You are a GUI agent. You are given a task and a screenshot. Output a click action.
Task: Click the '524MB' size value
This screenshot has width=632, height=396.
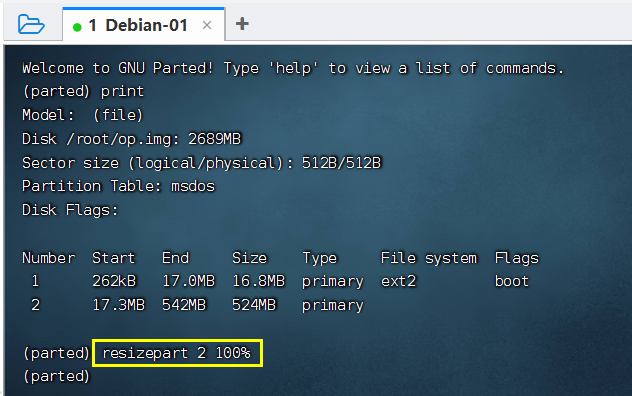tap(254, 305)
